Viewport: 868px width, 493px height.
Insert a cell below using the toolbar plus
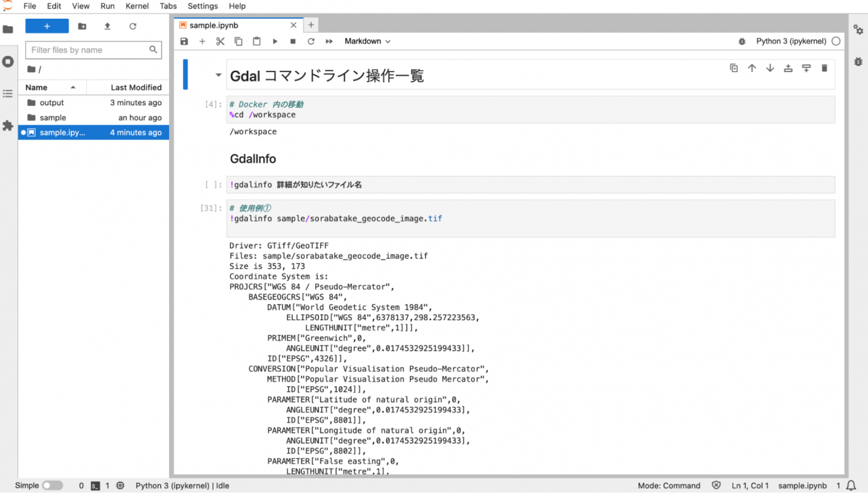tap(202, 41)
